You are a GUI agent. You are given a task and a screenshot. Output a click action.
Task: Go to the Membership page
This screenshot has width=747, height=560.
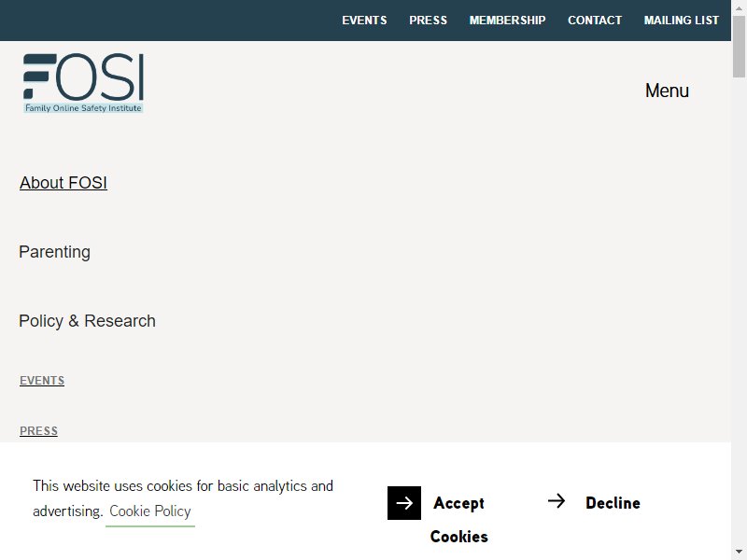507,21
